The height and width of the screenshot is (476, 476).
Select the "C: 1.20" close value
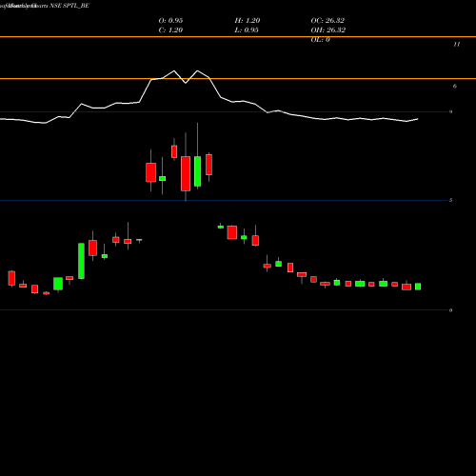170,30
